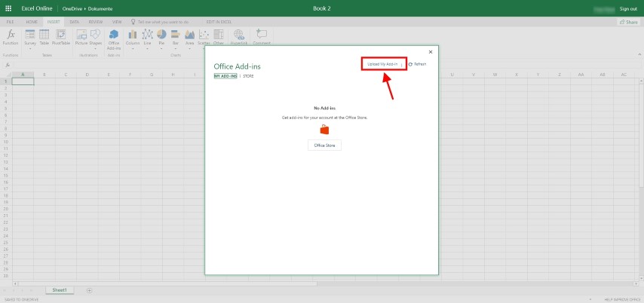The width and height of the screenshot is (644, 303).
Task: Insert a Function from the ribbon
Action: coord(11,38)
